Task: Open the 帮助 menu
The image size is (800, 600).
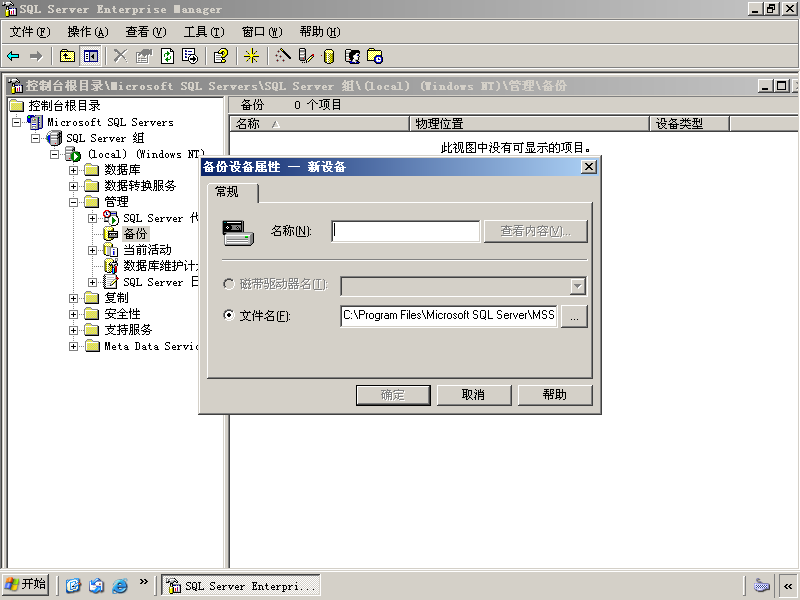Action: 320,32
